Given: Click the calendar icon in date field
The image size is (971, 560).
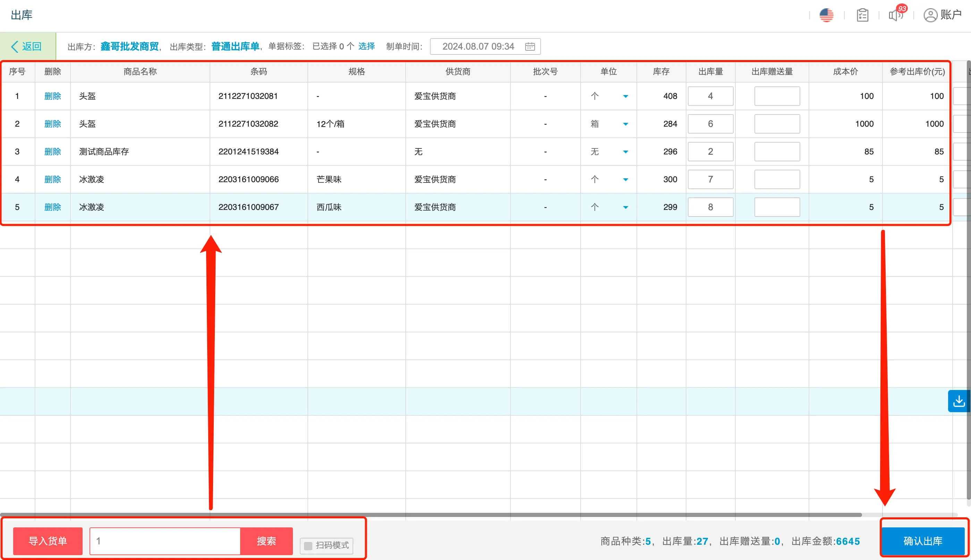Looking at the screenshot, I should [530, 46].
